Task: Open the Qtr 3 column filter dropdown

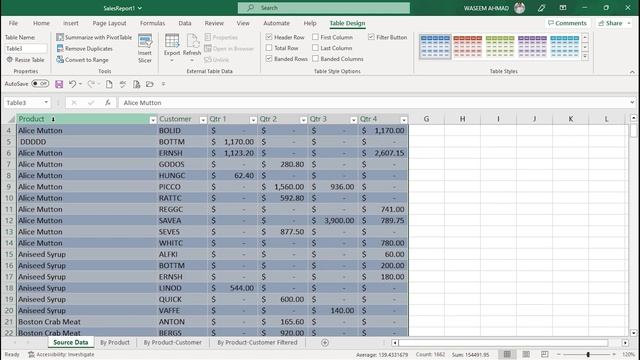Action: point(353,120)
